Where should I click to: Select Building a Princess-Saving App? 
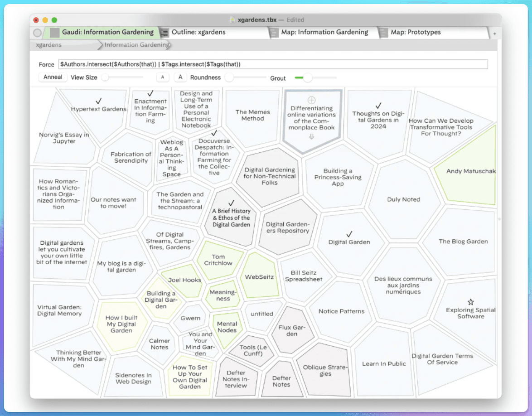(338, 177)
